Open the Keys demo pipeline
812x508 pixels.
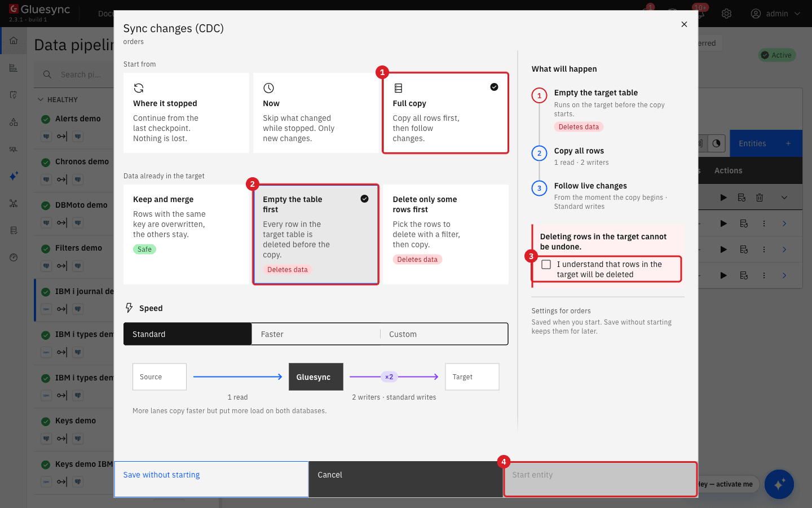tap(75, 421)
